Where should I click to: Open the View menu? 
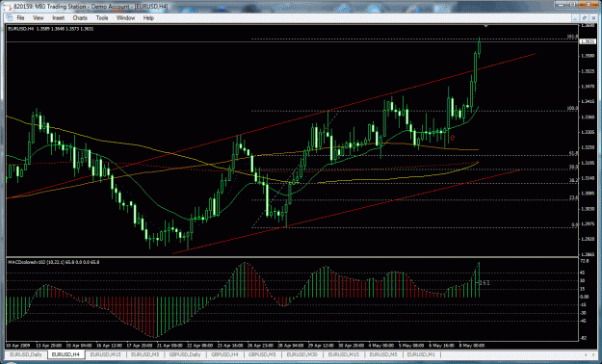click(x=39, y=18)
